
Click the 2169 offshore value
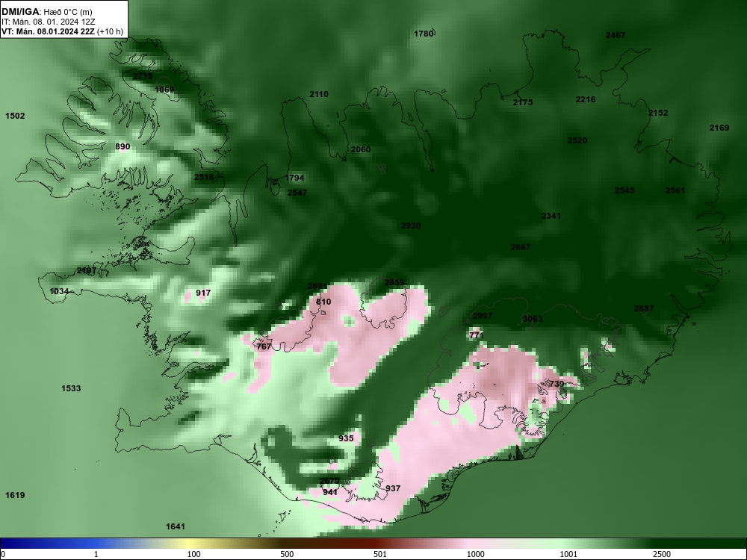click(719, 128)
